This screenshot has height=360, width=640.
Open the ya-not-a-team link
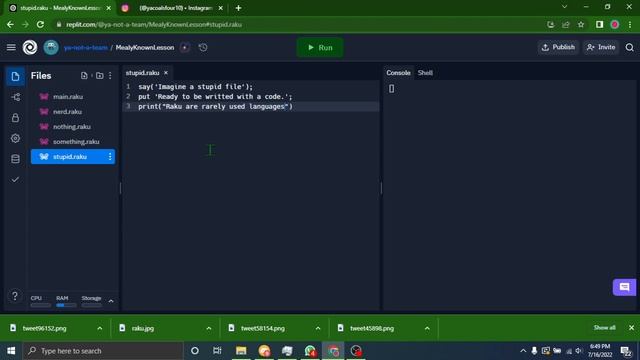[86, 47]
